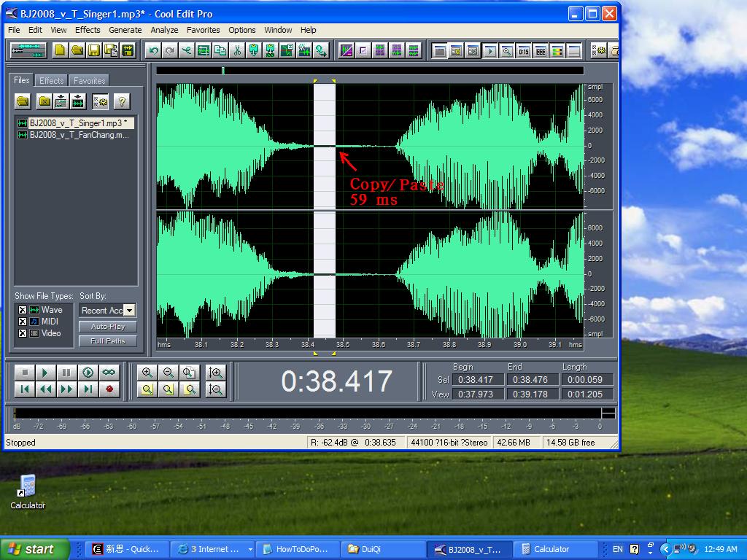Toggle the Auto-Play button
The image size is (747, 560).
[107, 327]
